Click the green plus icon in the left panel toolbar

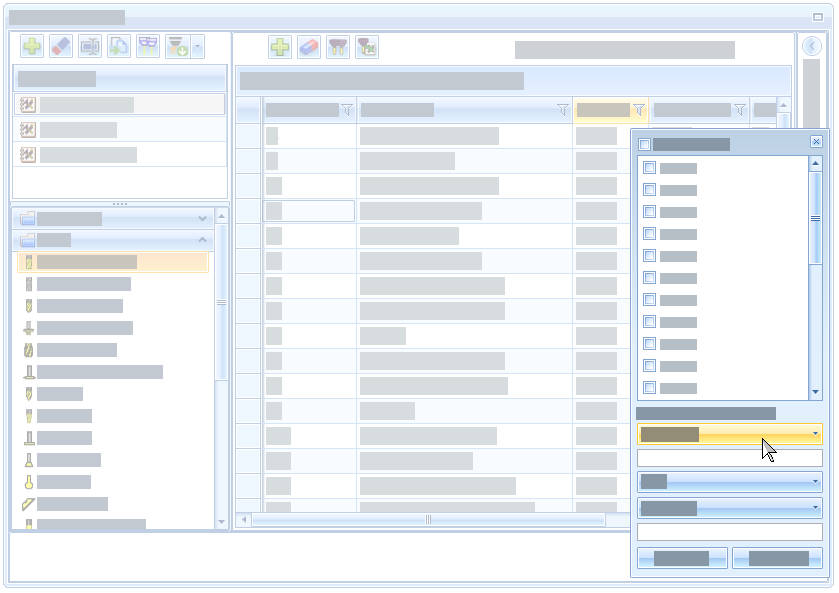tap(33, 47)
